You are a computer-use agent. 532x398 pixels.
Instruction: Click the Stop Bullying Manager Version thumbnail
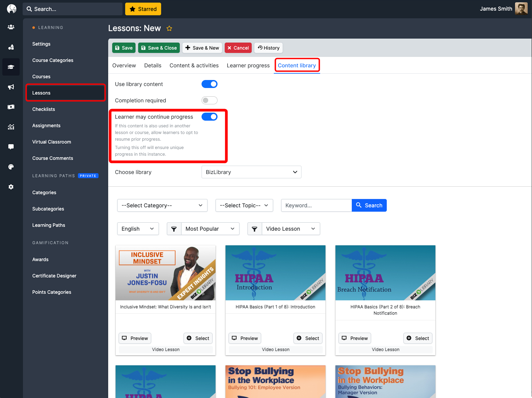385,382
